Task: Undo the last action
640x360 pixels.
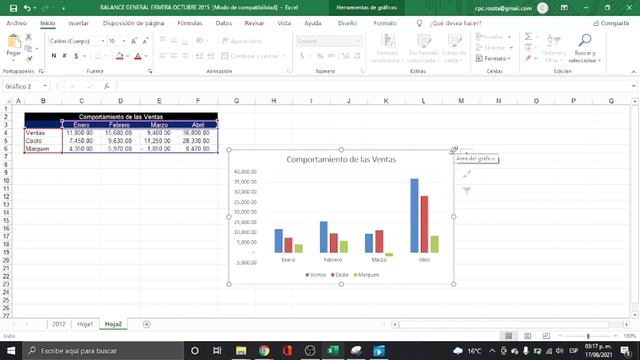Action: pos(27,8)
